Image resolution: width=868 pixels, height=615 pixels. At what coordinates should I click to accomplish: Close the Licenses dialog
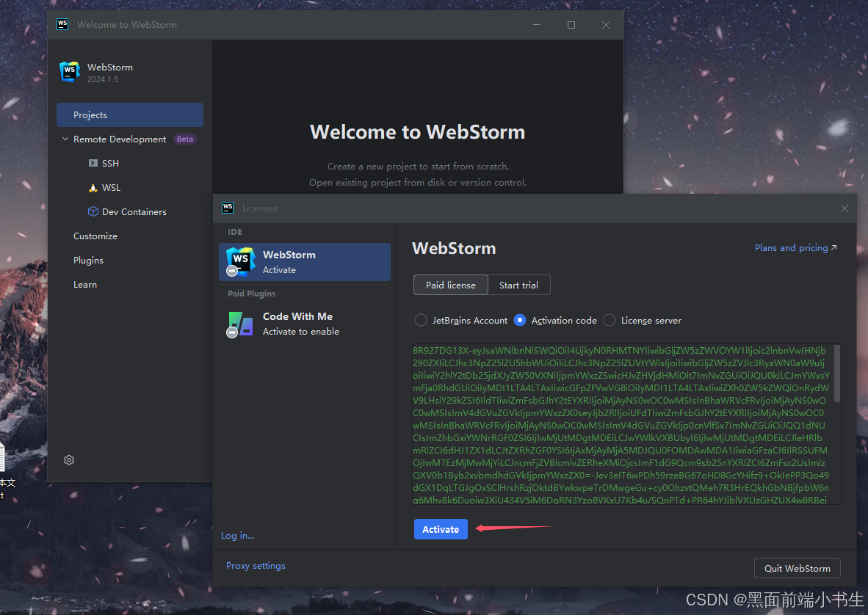point(845,208)
